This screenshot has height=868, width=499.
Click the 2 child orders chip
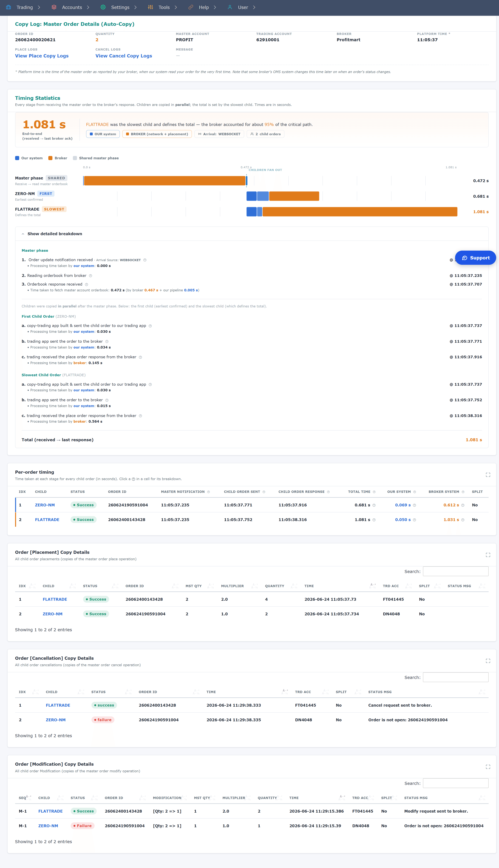265,134
